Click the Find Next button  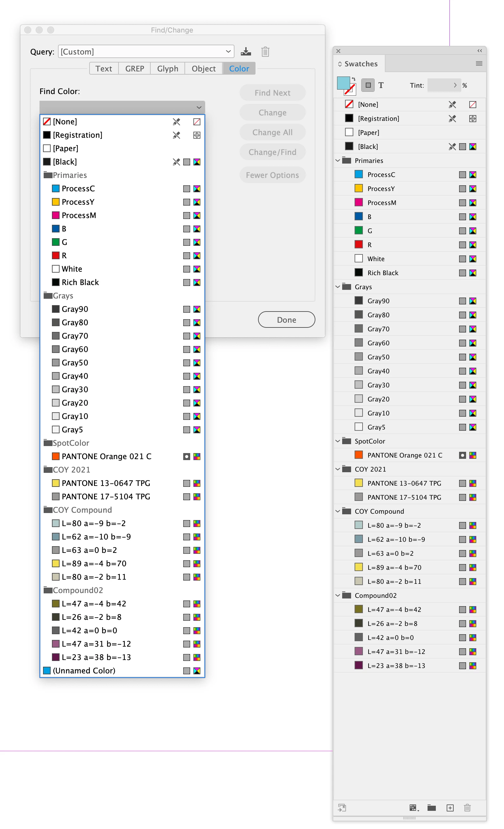[x=272, y=92]
